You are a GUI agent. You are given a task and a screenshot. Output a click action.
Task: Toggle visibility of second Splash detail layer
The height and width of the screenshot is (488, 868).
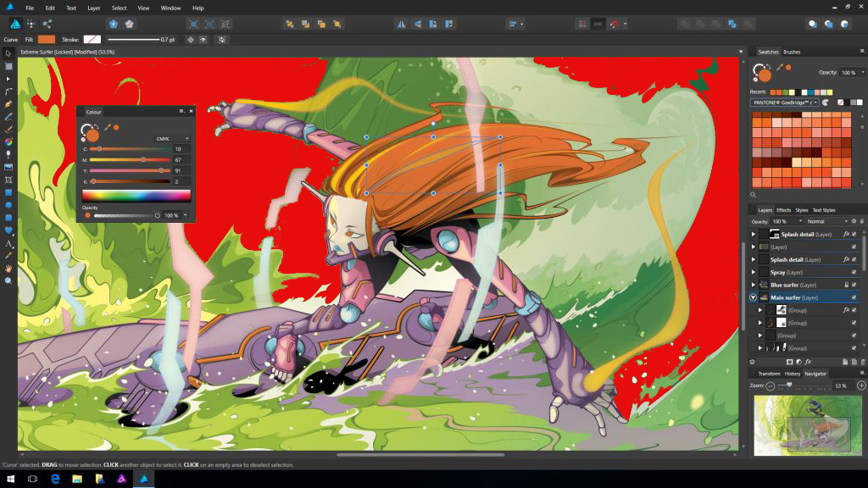click(x=854, y=259)
